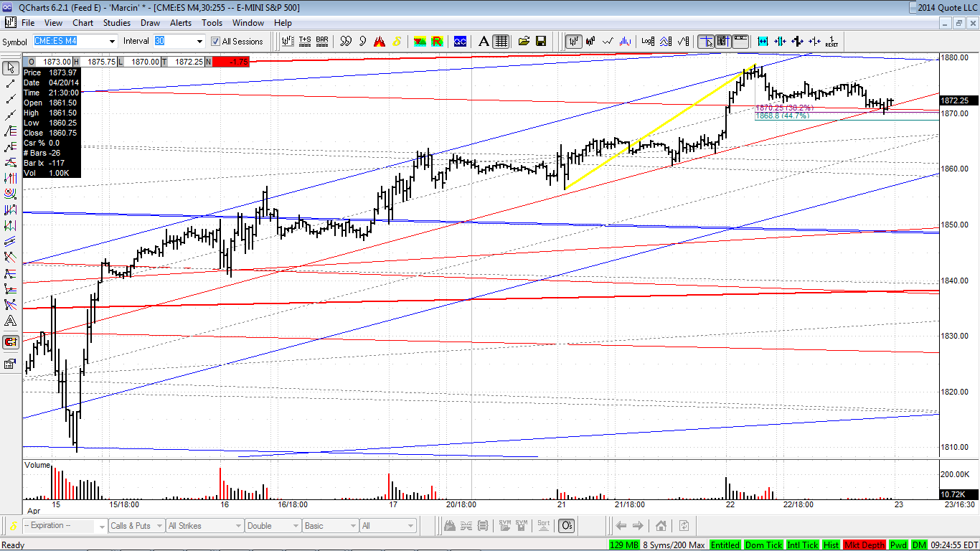Toggle the O$ button in options toolbar
Viewport: 980px width, 551px height.
(566, 526)
